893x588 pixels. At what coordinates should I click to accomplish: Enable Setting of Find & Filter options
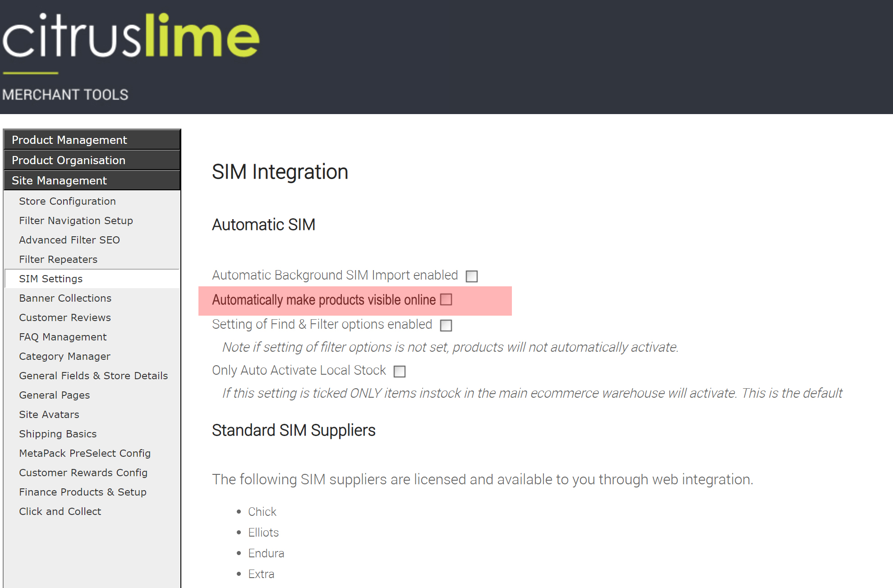tap(446, 325)
